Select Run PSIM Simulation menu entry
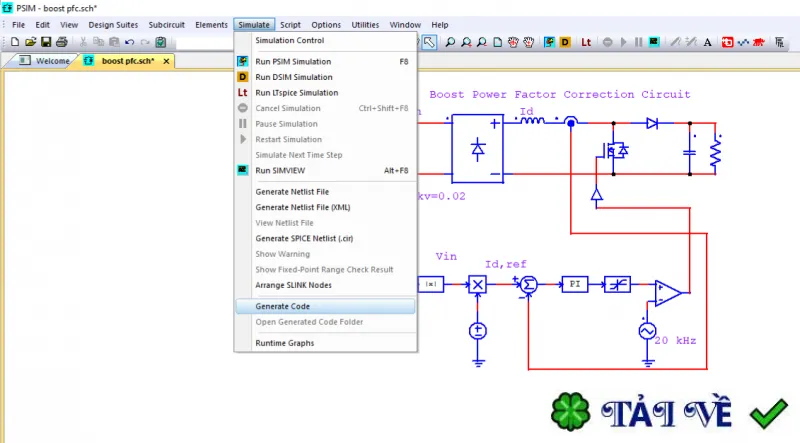800x443 pixels. click(x=326, y=61)
